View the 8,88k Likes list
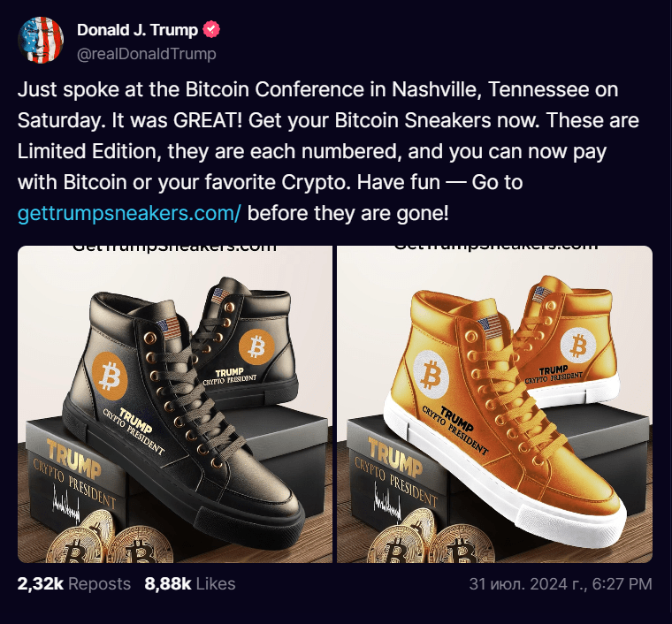Image resolution: width=672 pixels, height=624 pixels. [x=190, y=583]
